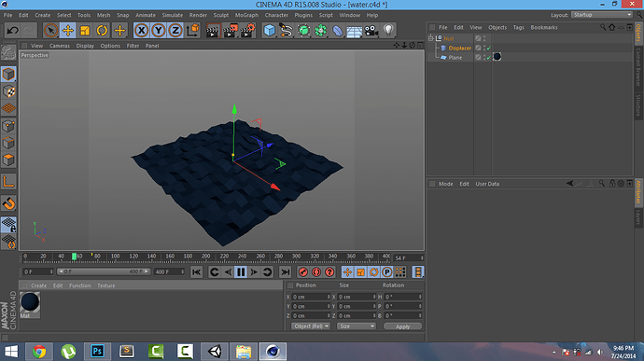Open the Camera object icon
This screenshot has width=644, height=361.
pos(371,31)
